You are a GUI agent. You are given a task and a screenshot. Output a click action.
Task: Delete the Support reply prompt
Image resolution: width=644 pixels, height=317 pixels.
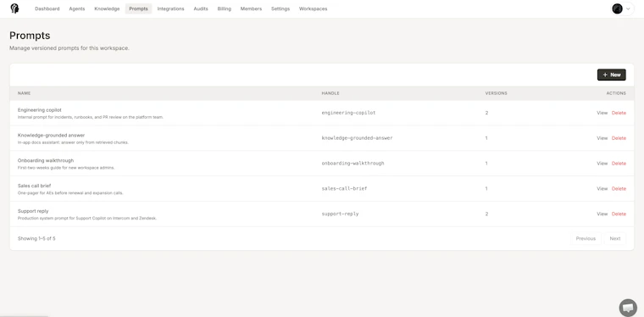point(619,214)
